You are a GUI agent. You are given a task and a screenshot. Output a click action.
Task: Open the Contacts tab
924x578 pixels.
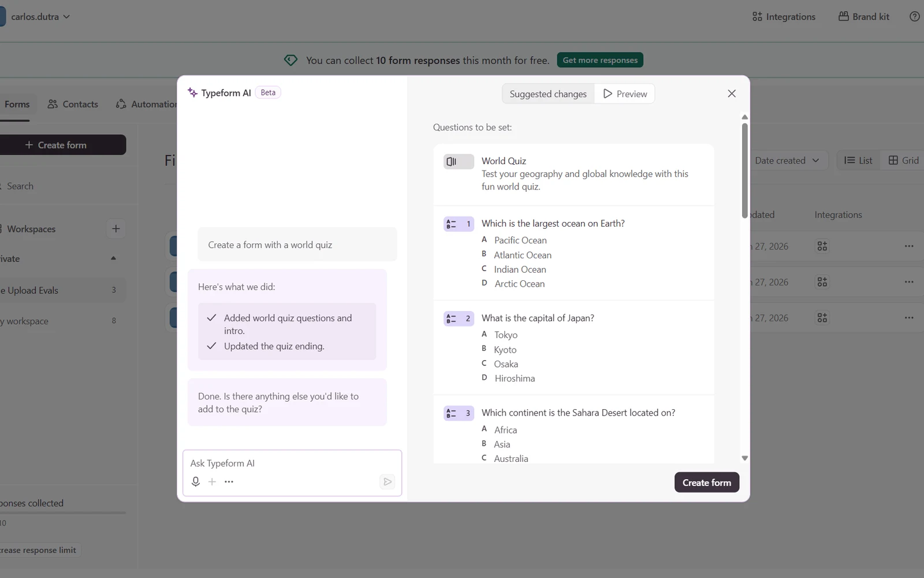(73, 104)
